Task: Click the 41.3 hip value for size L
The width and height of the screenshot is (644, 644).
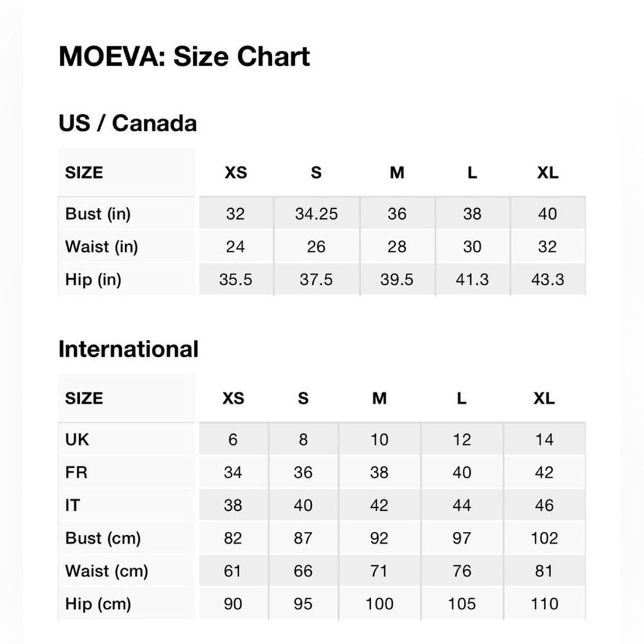Action: (x=472, y=279)
